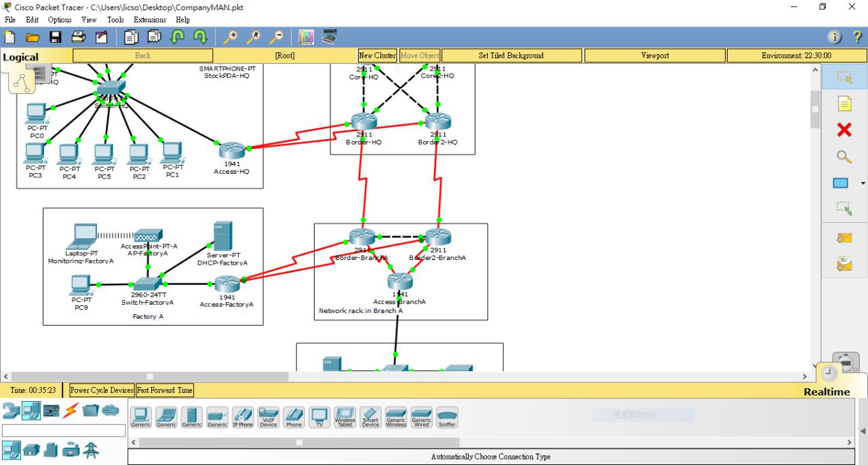Open the Activity Wizard icon

click(101, 37)
